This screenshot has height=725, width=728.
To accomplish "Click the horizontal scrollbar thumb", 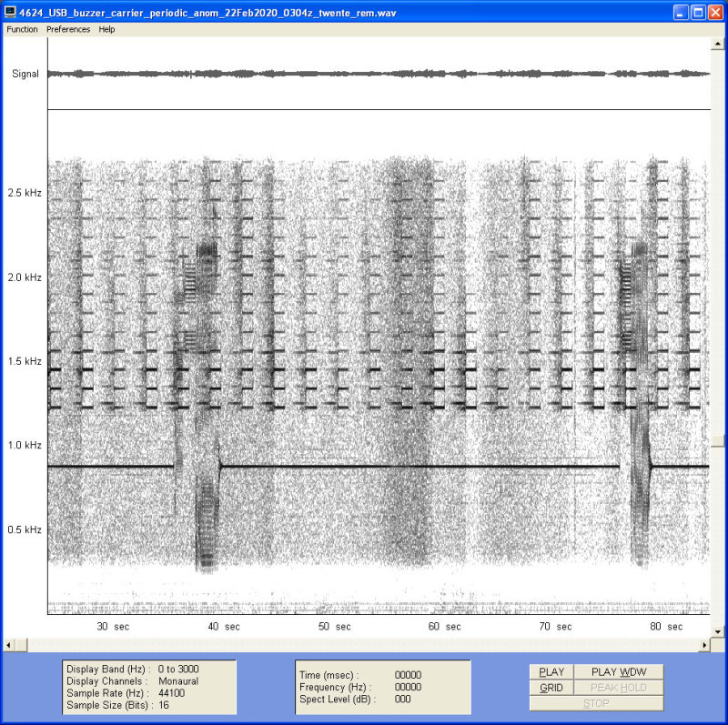I will tap(21, 645).
